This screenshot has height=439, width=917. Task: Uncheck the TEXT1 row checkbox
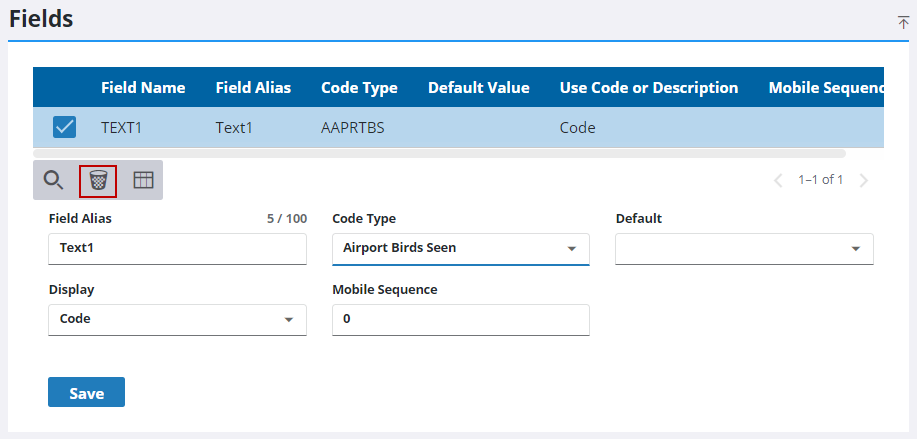(x=64, y=127)
